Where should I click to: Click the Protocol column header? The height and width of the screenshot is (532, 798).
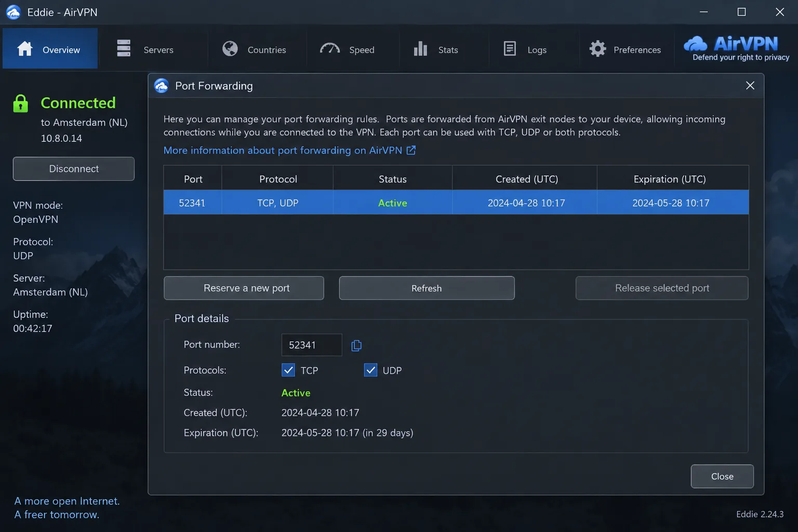278,179
